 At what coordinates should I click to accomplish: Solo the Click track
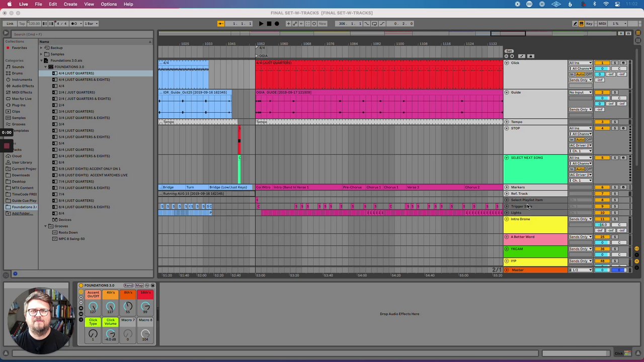click(615, 63)
